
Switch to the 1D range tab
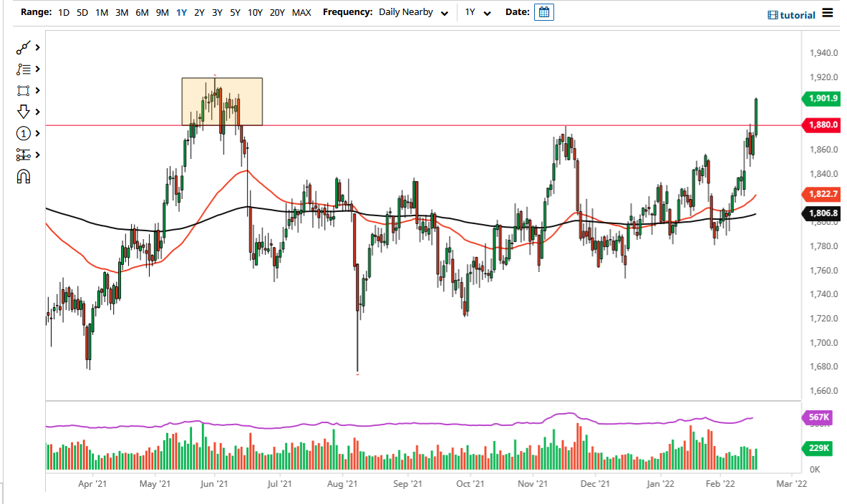click(63, 12)
